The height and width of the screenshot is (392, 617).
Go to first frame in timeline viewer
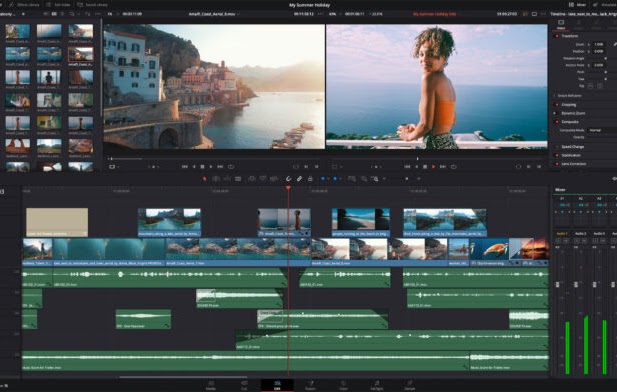(407, 167)
